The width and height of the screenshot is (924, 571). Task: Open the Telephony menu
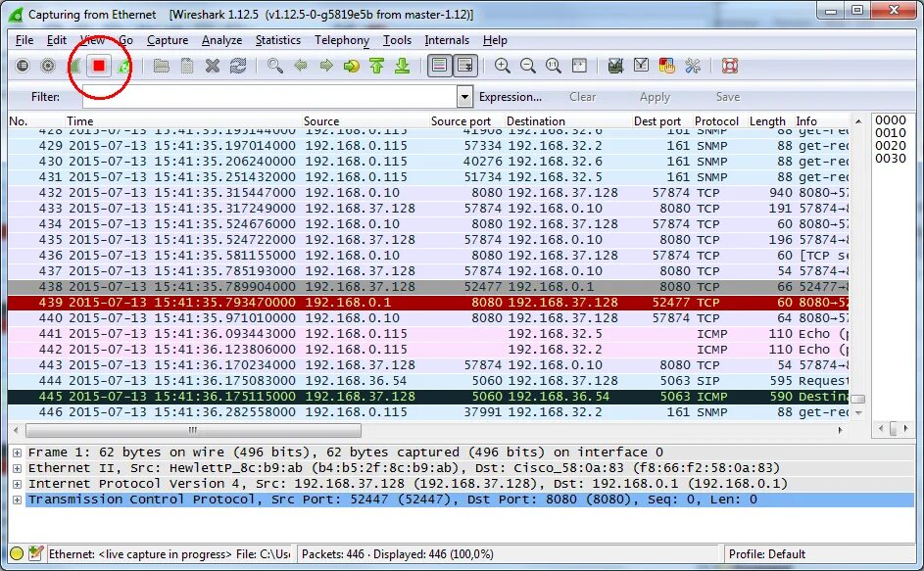[x=342, y=40]
